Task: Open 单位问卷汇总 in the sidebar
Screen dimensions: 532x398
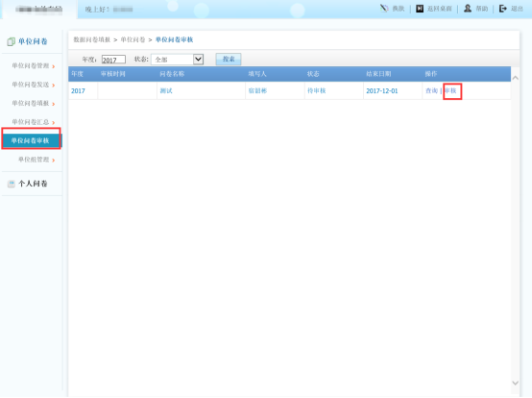Action: [x=31, y=122]
